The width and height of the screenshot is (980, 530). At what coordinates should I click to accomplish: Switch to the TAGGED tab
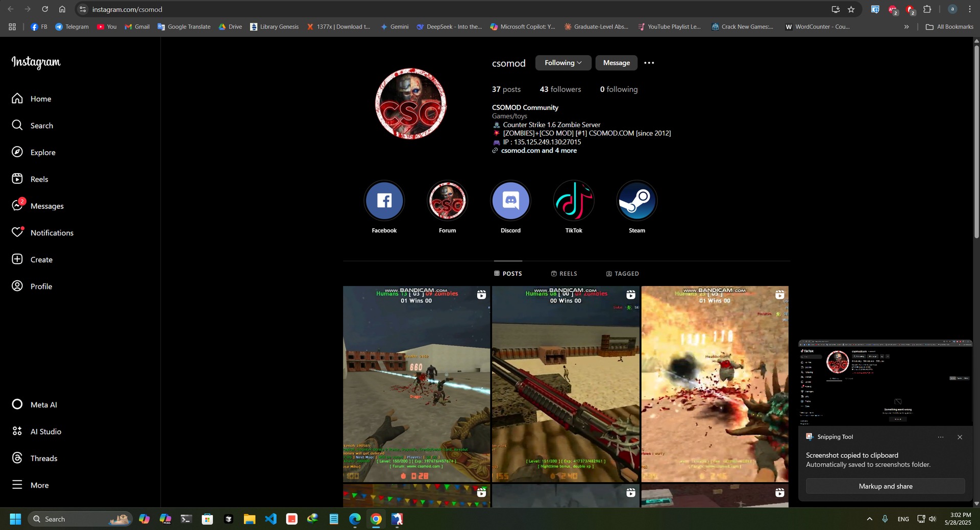click(x=622, y=274)
